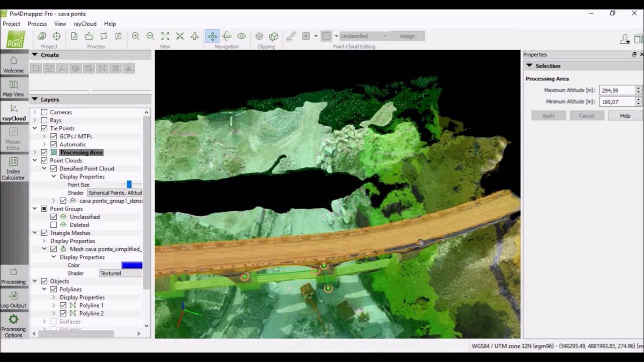The height and width of the screenshot is (362, 644).
Task: Open the rayCloud view in sidebar
Action: pos(14,113)
